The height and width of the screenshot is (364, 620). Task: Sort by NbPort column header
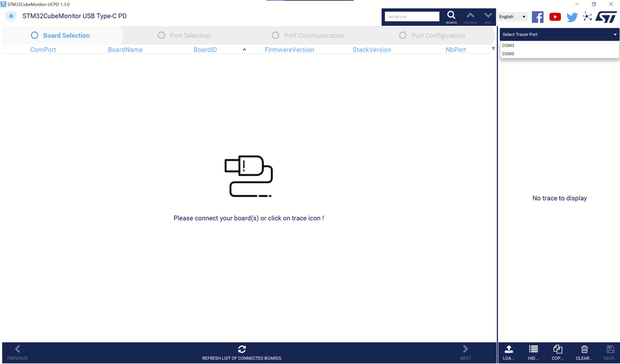[x=456, y=50]
